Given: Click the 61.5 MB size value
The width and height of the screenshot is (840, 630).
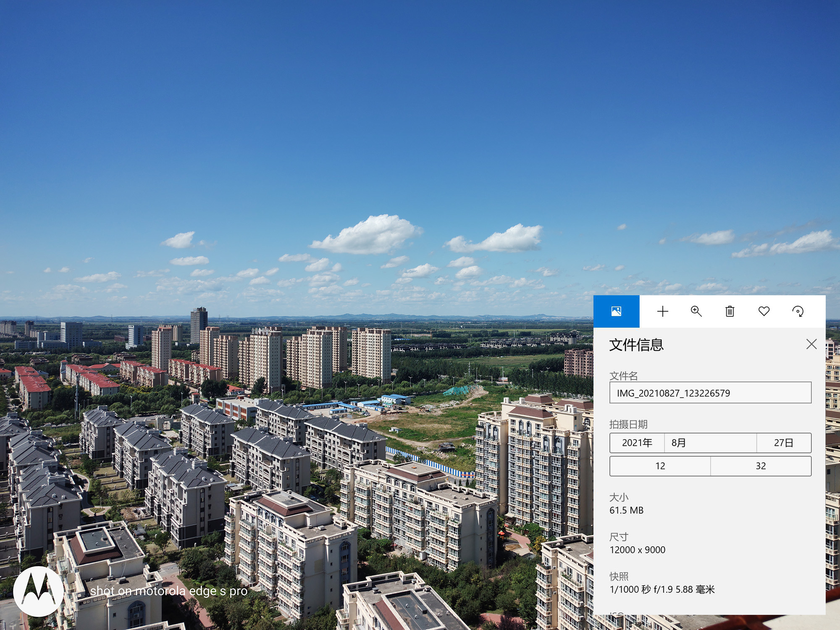Looking at the screenshot, I should tap(626, 510).
